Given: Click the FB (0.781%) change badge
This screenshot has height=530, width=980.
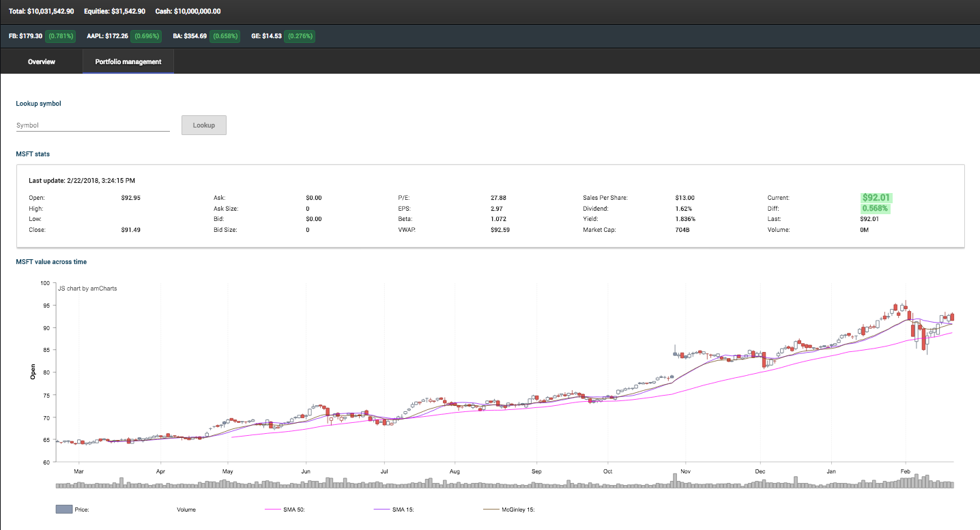Looking at the screenshot, I should click(x=61, y=35).
